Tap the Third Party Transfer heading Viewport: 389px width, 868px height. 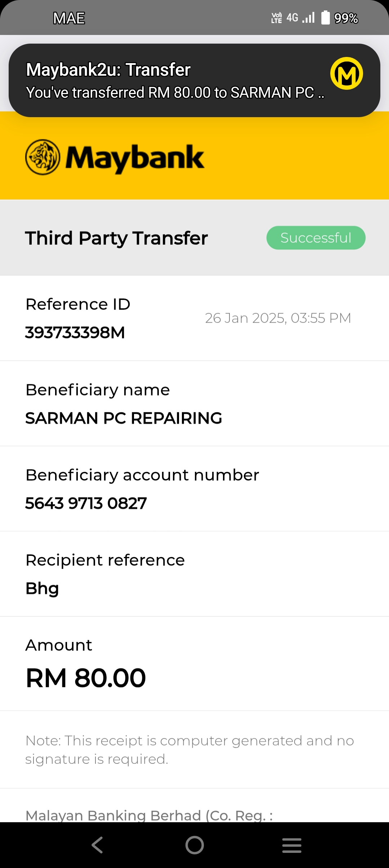tap(116, 238)
